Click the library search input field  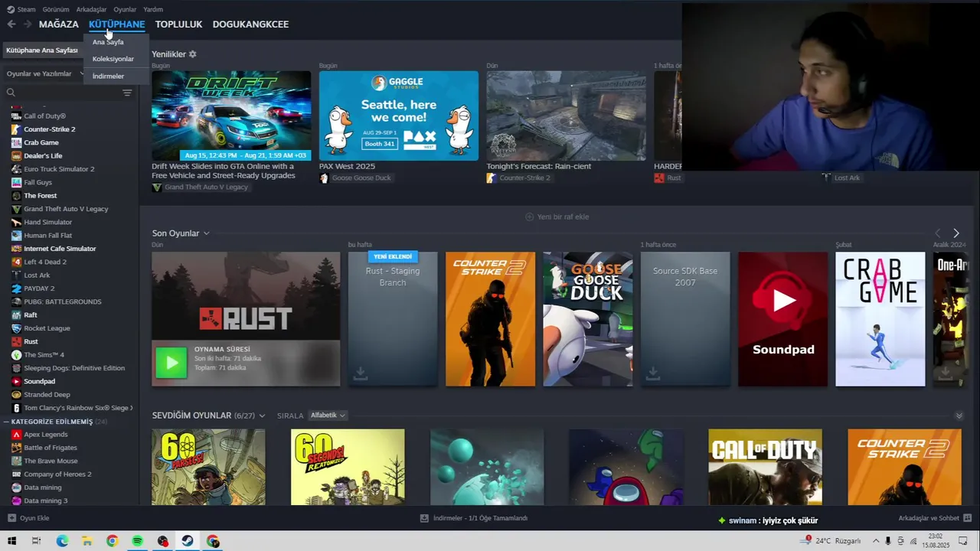(67, 93)
